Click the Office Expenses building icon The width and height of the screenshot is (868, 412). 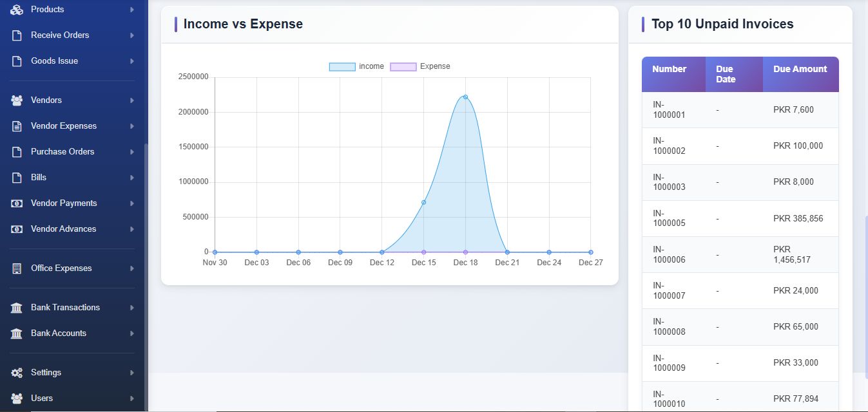pyautogui.click(x=17, y=268)
